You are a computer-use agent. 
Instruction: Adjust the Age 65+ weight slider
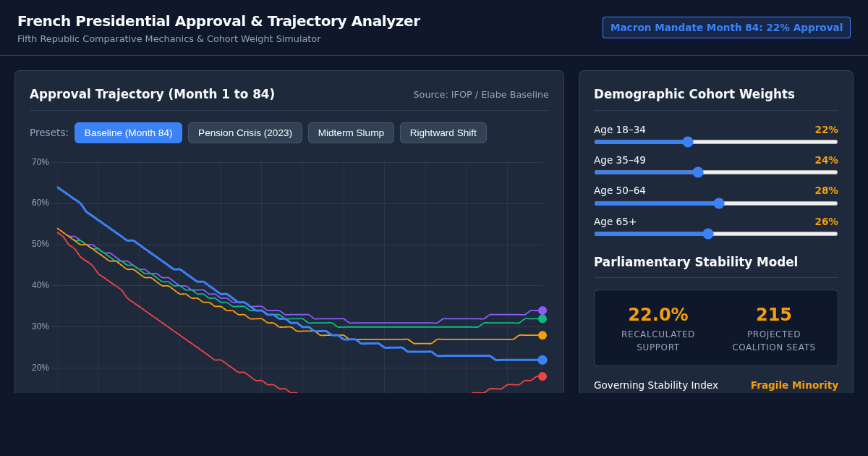716,234
